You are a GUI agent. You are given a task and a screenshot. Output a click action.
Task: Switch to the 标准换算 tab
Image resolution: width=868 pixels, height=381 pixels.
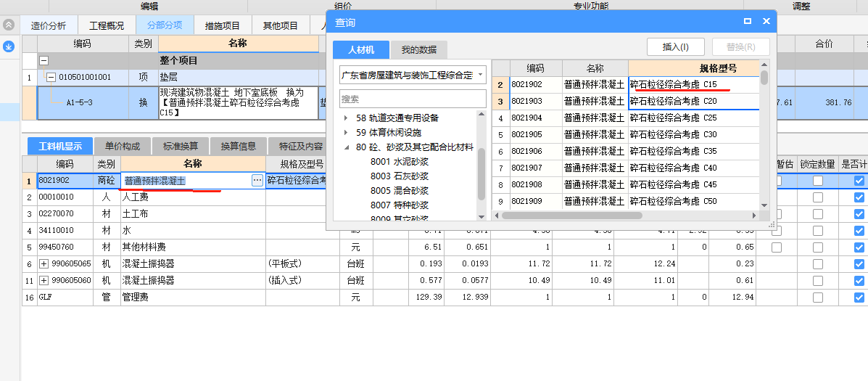(181, 146)
